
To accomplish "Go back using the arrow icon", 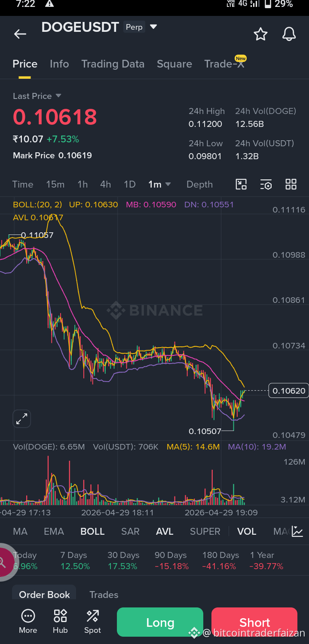I will [20, 34].
